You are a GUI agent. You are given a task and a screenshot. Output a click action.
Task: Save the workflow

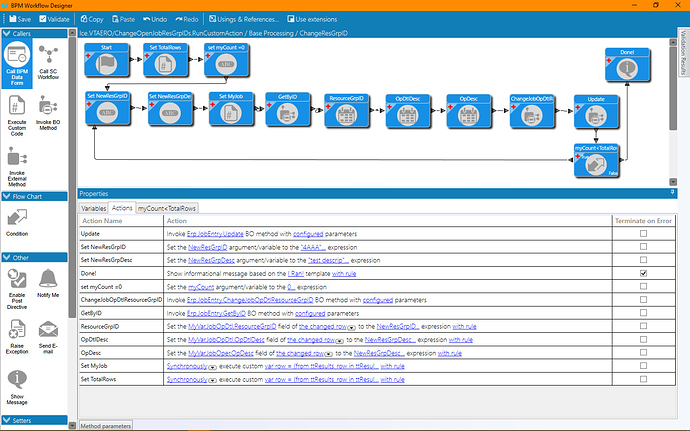[x=20, y=19]
